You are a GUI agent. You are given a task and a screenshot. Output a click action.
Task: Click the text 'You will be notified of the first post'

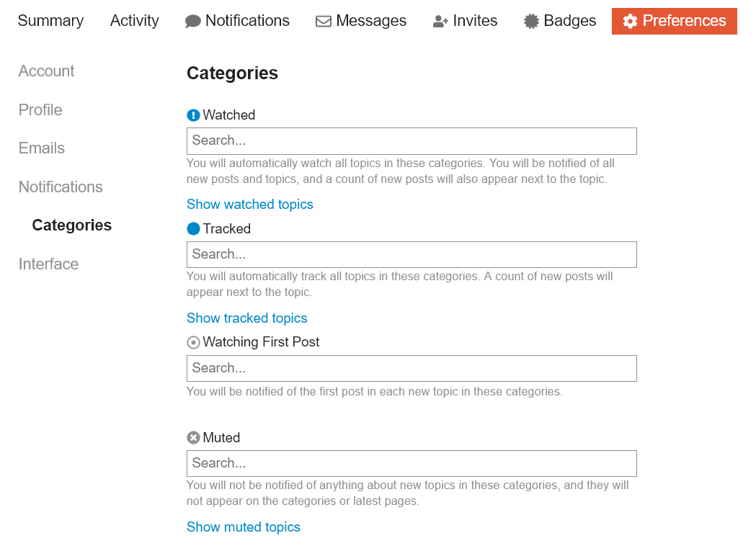click(375, 391)
